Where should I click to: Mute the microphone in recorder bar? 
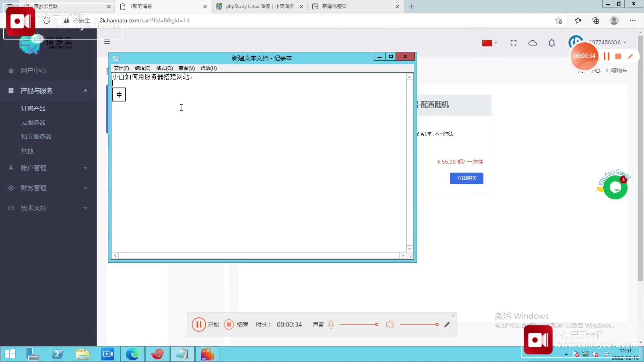pos(331,324)
